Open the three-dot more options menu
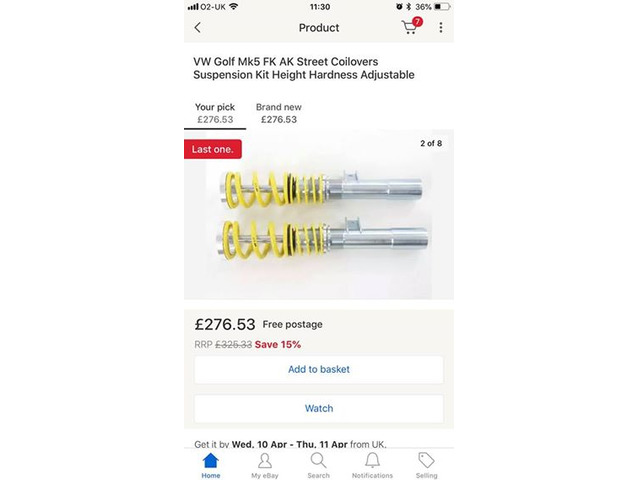 click(441, 28)
